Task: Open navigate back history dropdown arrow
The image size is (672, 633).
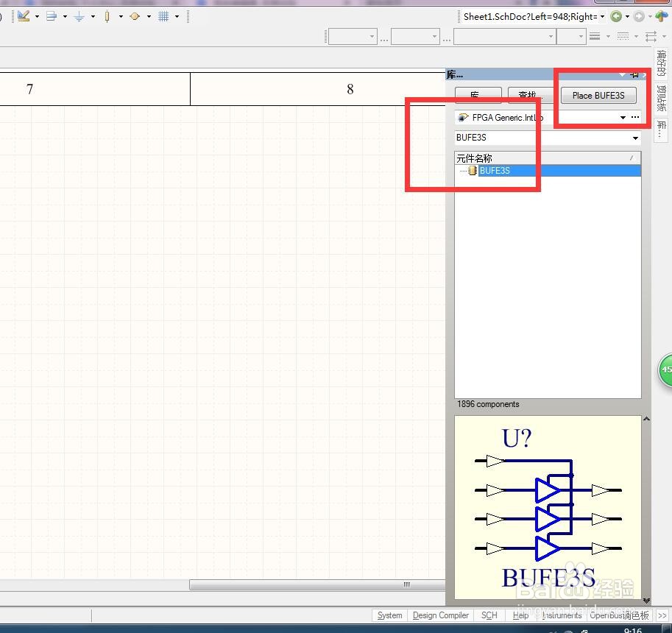Action: 627,17
